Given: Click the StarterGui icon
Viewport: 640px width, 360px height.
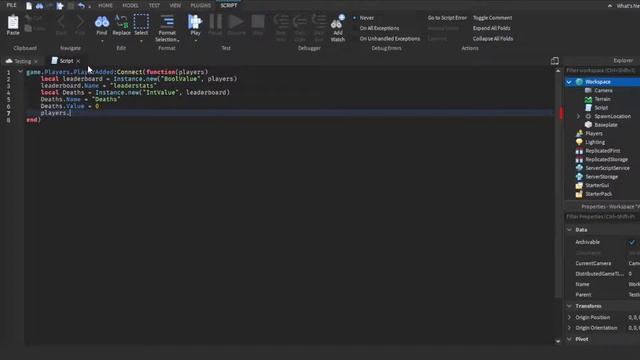Looking at the screenshot, I should 579,185.
